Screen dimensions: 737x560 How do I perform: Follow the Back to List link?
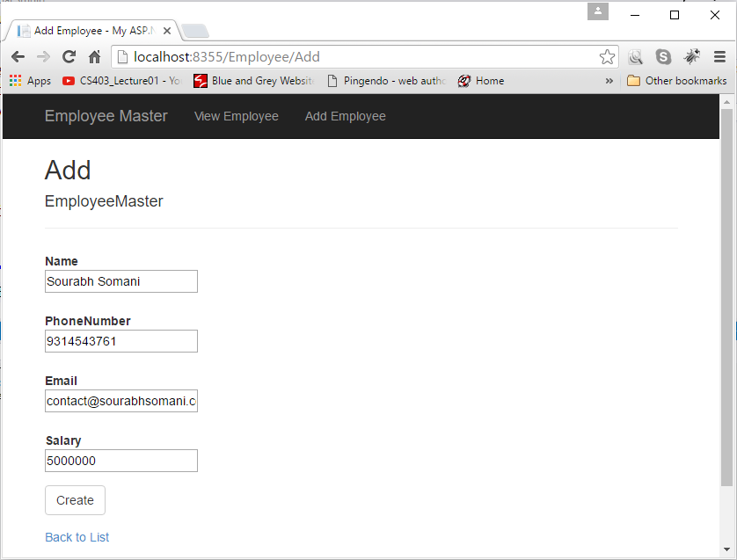pyautogui.click(x=77, y=537)
